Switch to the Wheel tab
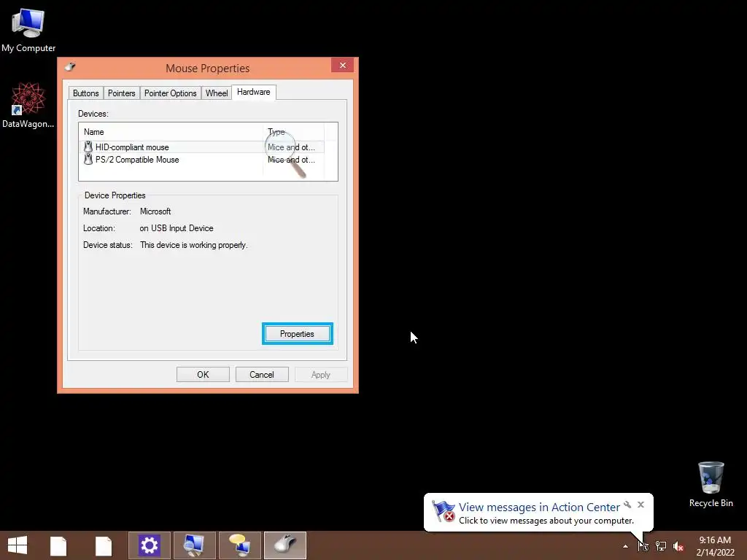Screen dimensions: 747x560 [x=216, y=93]
